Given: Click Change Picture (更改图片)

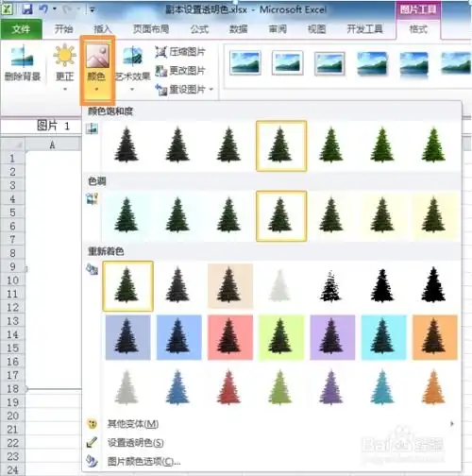Looking at the screenshot, I should (x=180, y=71).
